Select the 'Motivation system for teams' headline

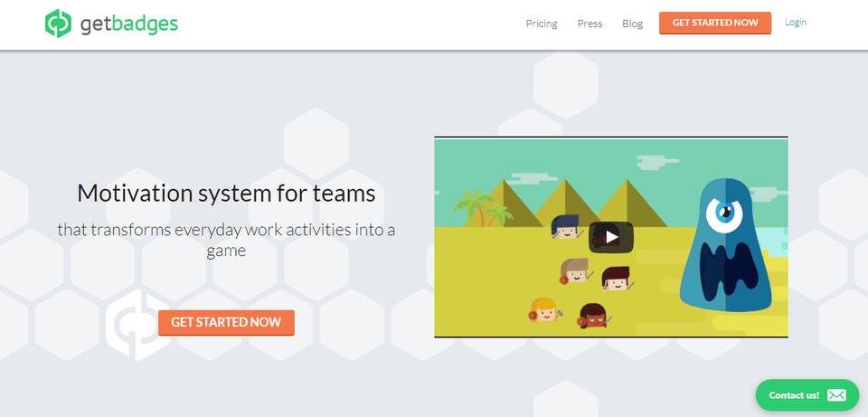(226, 194)
